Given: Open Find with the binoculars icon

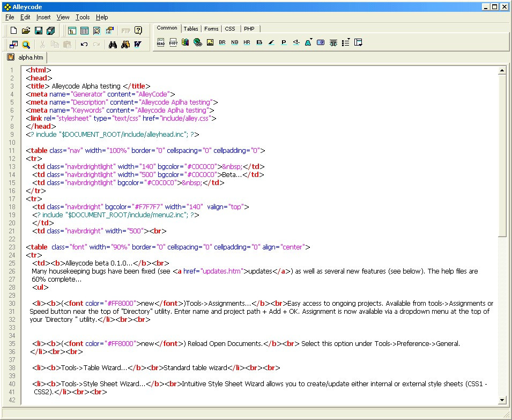Looking at the screenshot, I should pos(113,45).
